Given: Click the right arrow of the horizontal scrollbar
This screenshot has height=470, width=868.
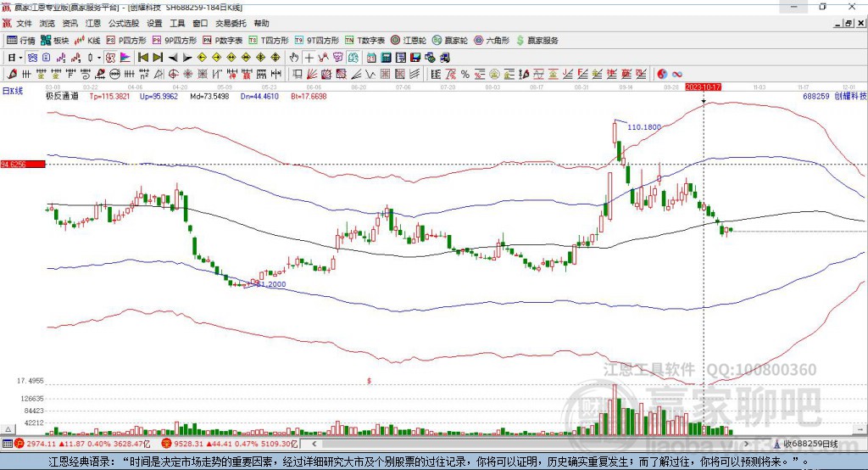Looking at the screenshot, I should (x=746, y=444).
